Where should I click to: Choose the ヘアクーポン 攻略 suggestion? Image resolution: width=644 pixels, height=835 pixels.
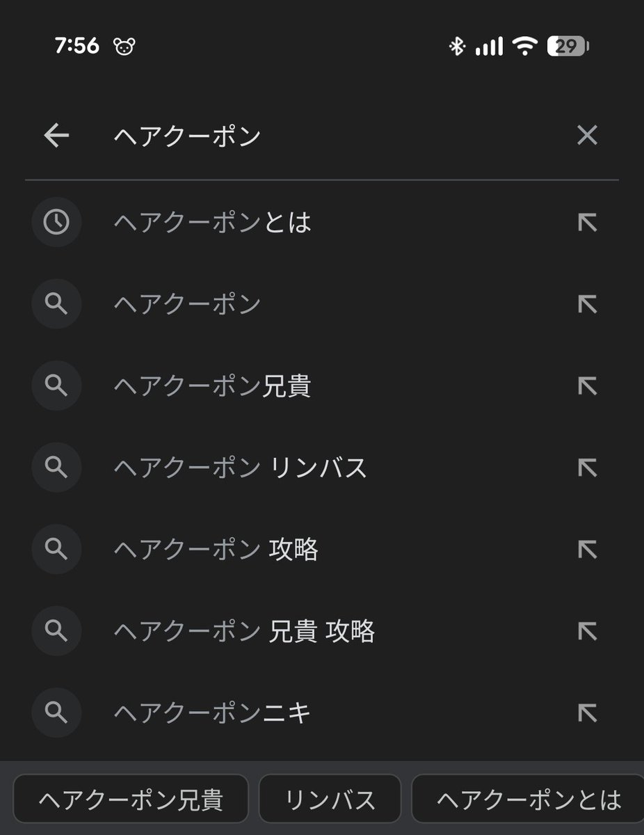(x=322, y=550)
